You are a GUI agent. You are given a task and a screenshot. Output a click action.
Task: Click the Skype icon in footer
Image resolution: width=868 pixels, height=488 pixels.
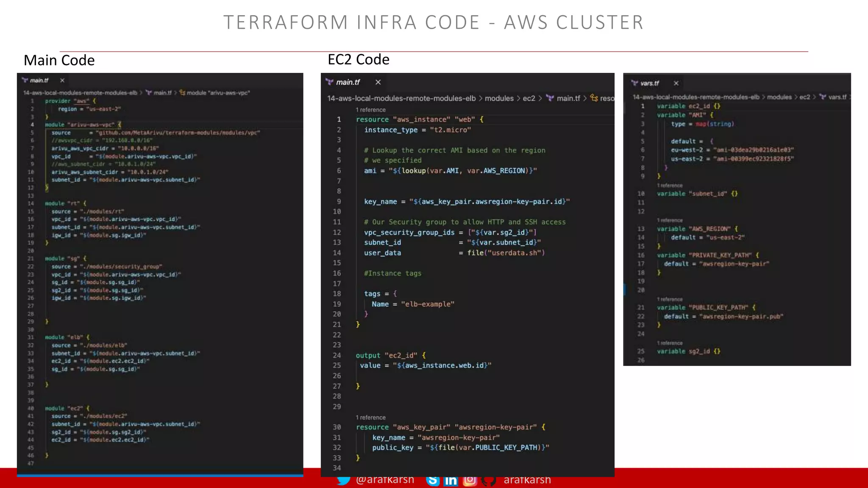(432, 480)
